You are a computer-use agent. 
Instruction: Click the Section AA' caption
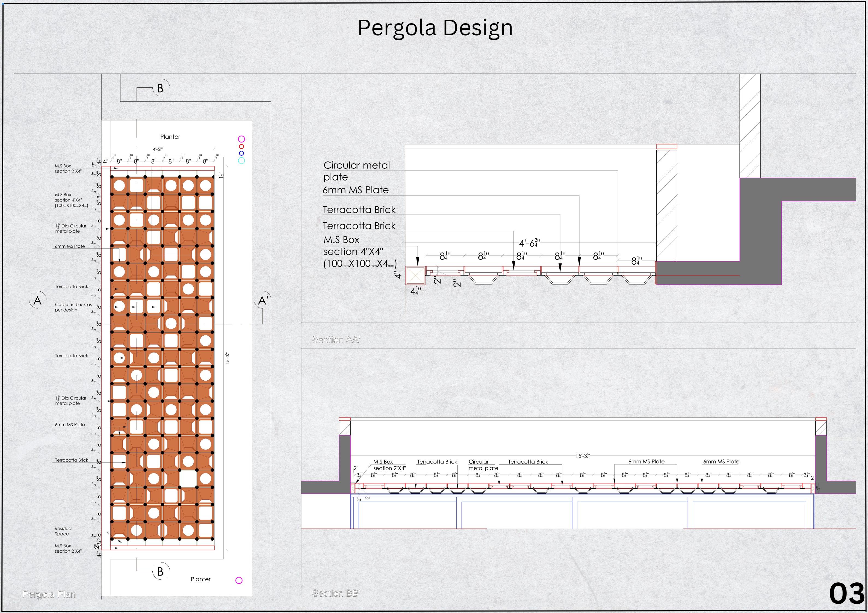tap(336, 339)
